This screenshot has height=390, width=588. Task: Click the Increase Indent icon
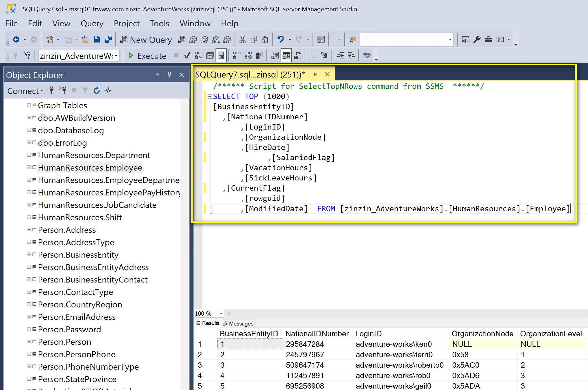(x=351, y=55)
